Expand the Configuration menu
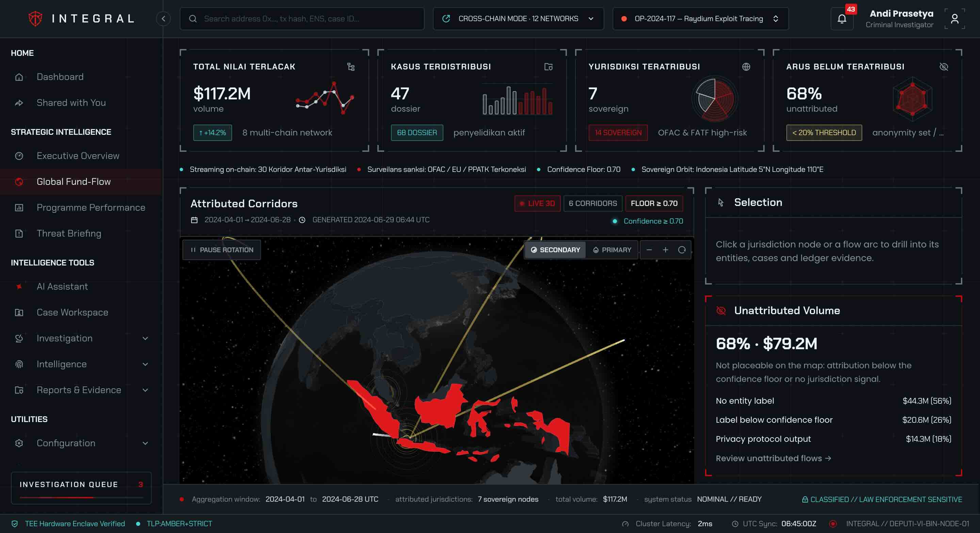This screenshot has height=533, width=980. [x=81, y=443]
